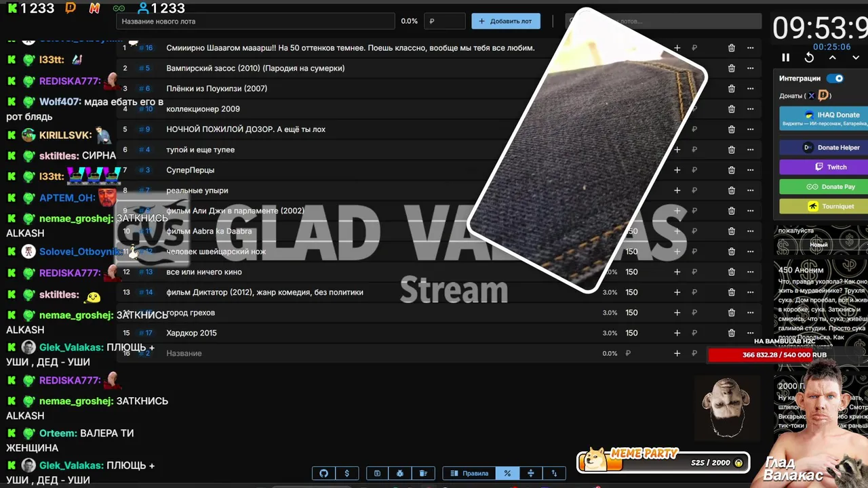Image resolution: width=868 pixels, height=488 pixels.
Task: Delete the lot "тупой и еще тупее"
Action: [x=731, y=150]
